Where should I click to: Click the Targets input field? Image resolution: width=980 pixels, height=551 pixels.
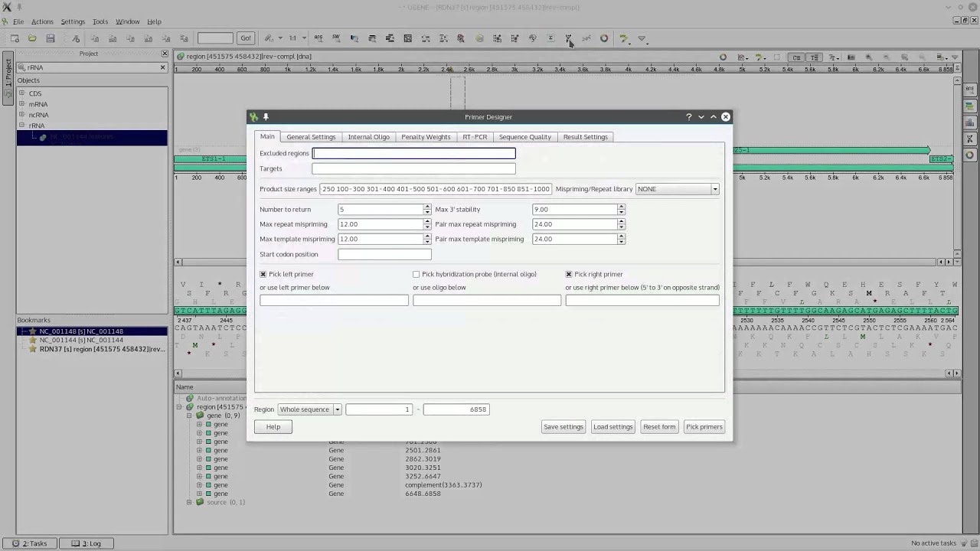pos(413,168)
